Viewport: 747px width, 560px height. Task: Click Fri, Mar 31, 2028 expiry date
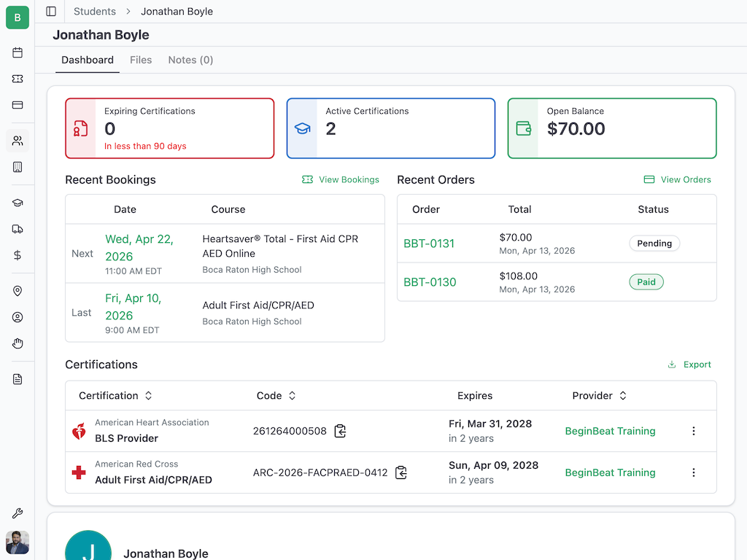[x=490, y=424]
